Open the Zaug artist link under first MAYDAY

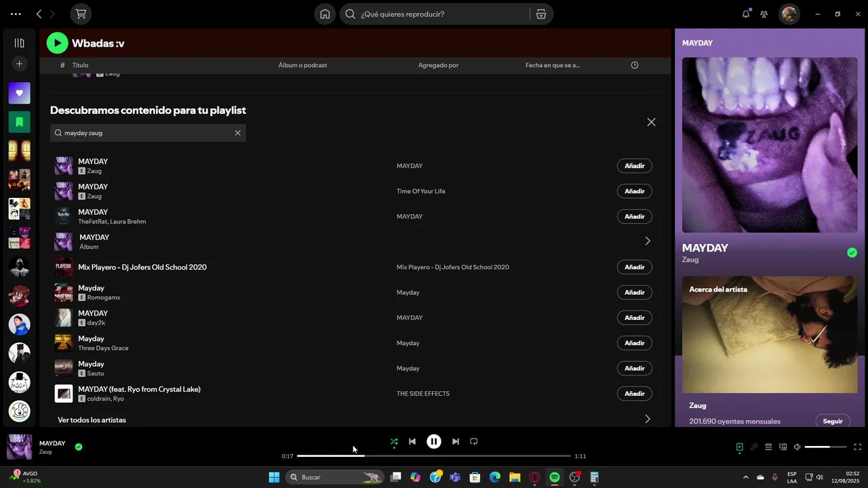(94, 171)
